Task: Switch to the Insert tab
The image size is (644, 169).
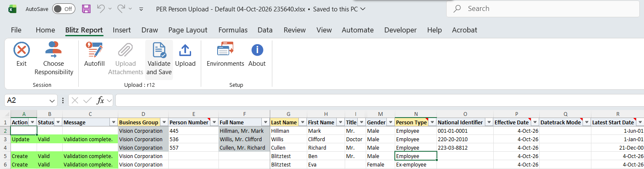Action: point(122,30)
